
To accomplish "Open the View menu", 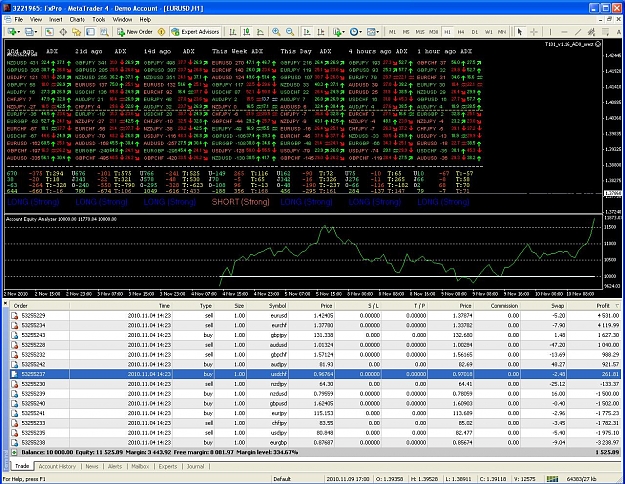I will pyautogui.click(x=35, y=20).
